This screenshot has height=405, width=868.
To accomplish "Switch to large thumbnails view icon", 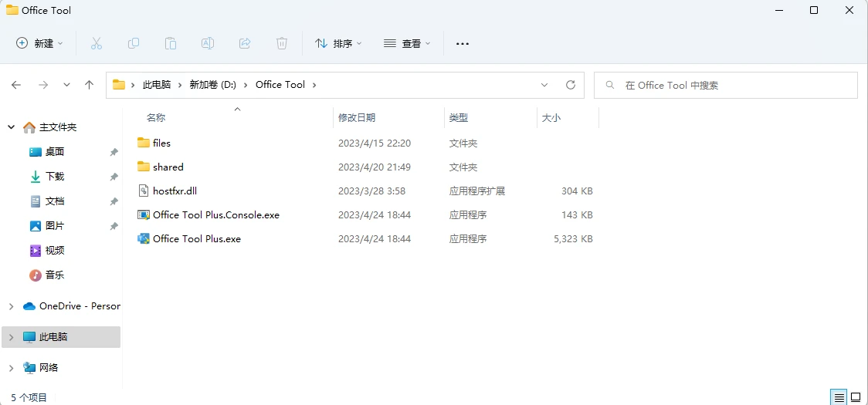I will click(856, 397).
